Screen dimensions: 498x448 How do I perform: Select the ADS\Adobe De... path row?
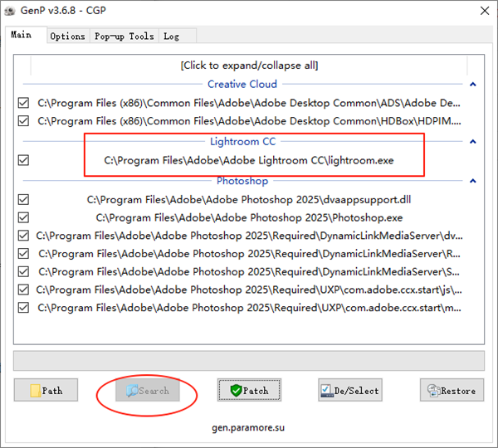[x=249, y=103]
